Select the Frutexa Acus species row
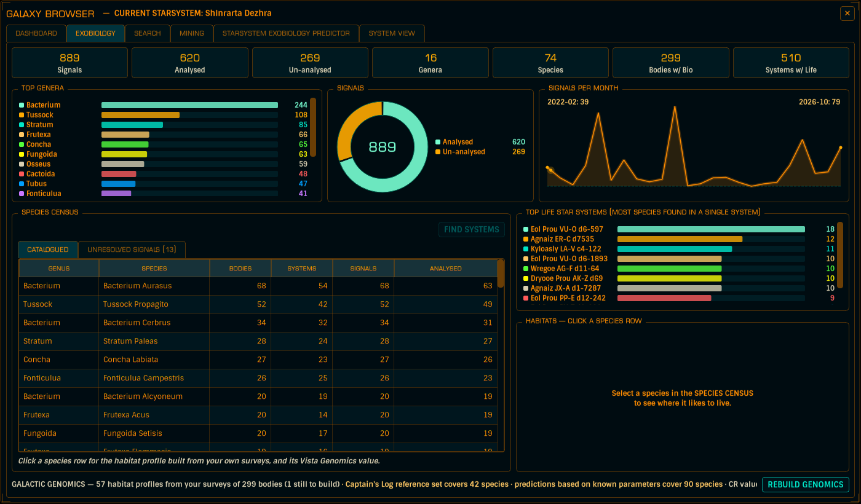This screenshot has height=504, width=861. pos(258,415)
